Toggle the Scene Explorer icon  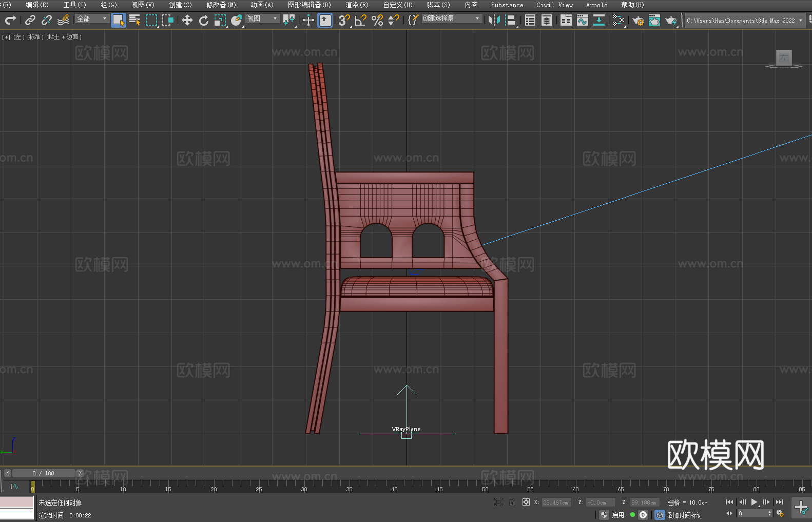pos(530,20)
